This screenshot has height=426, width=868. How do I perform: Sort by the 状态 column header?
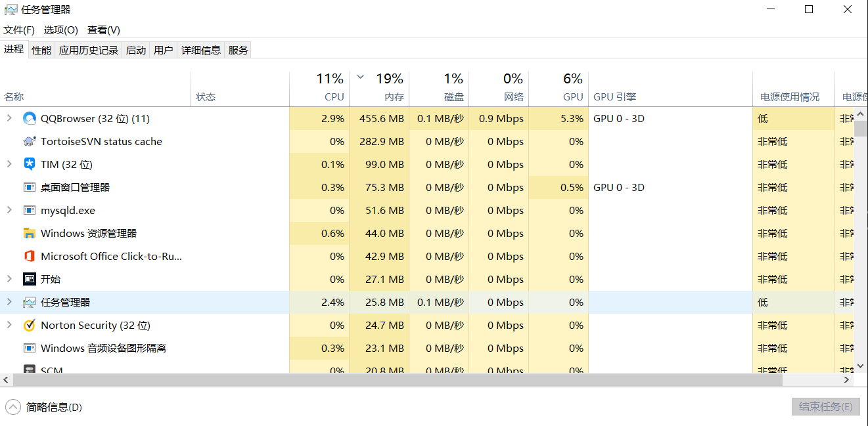(x=240, y=89)
